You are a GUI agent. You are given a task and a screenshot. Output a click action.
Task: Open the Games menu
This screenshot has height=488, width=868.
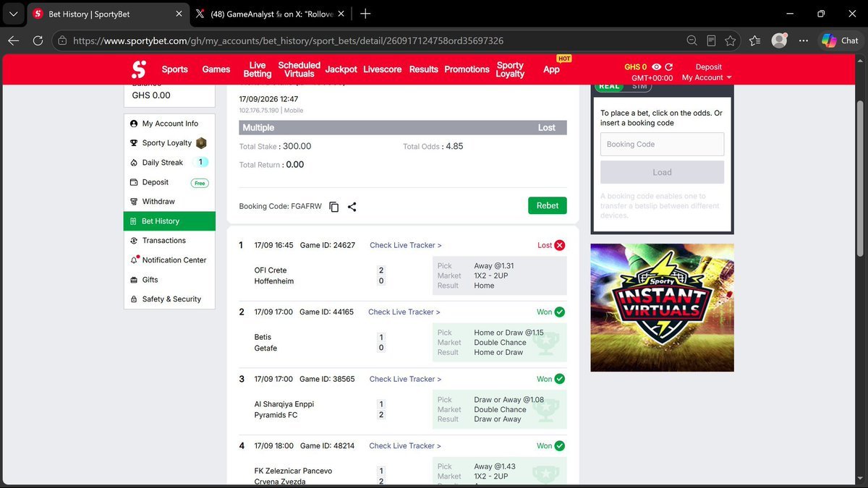pyautogui.click(x=216, y=69)
